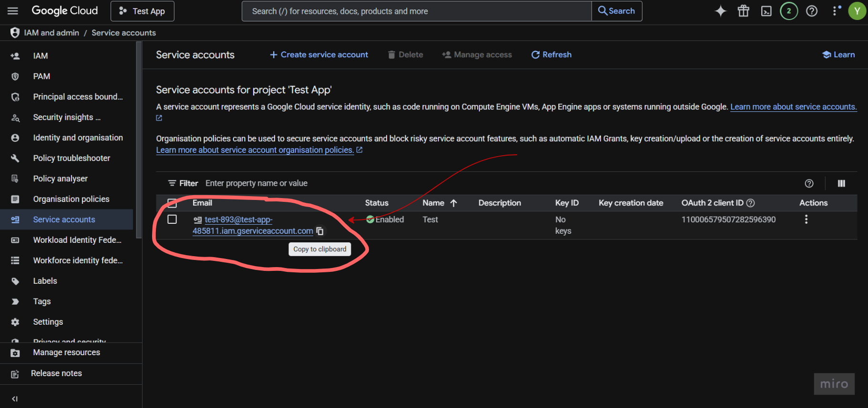Open the user account avatar Y
The image size is (868, 408).
coord(857,11)
